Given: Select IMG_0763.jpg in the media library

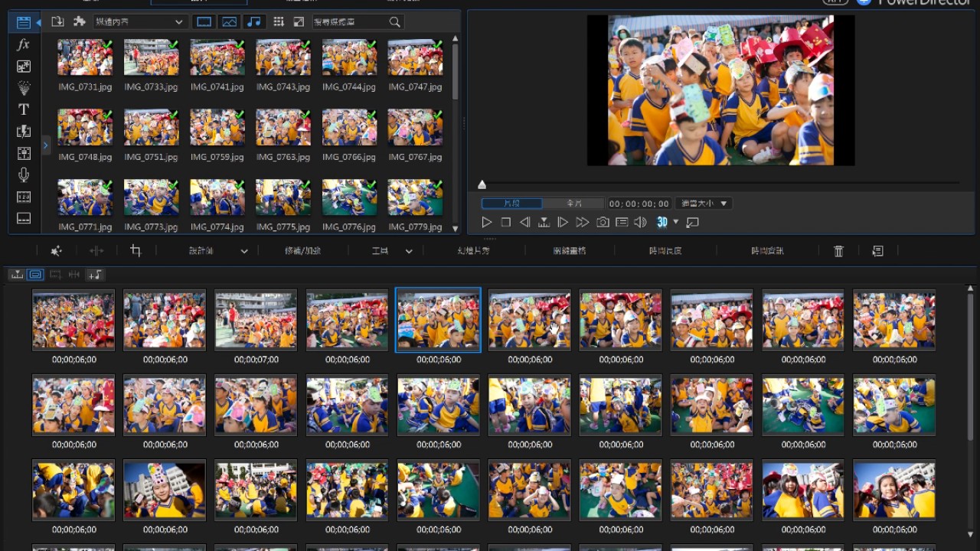Looking at the screenshot, I should coord(283,128).
